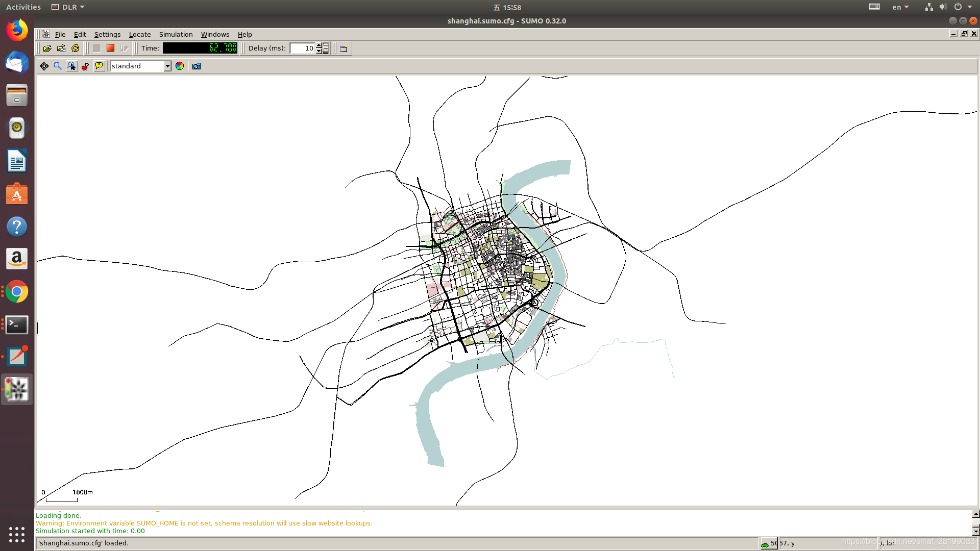
Task: Toggle the tooltip speech bubble button
Action: 99,66
